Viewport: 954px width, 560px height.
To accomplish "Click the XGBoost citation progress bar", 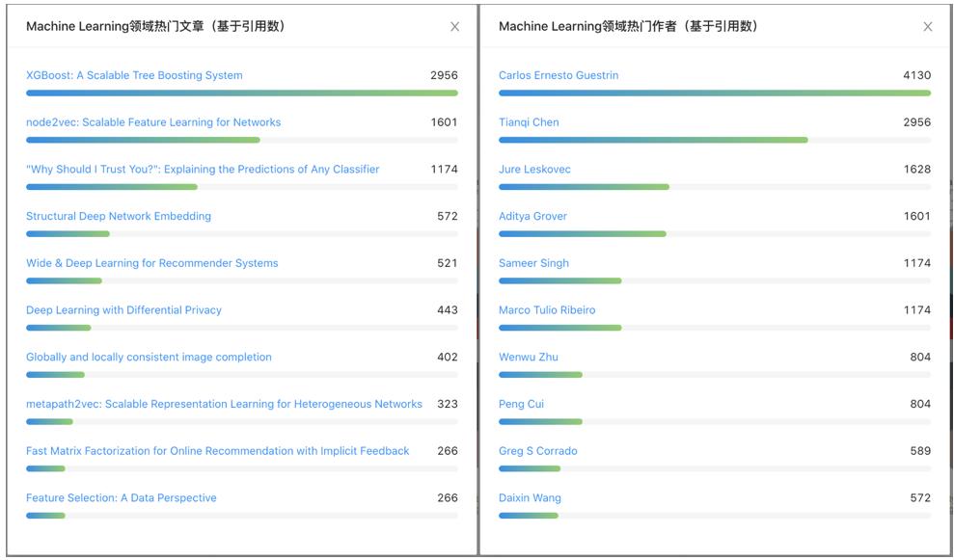I will [242, 93].
